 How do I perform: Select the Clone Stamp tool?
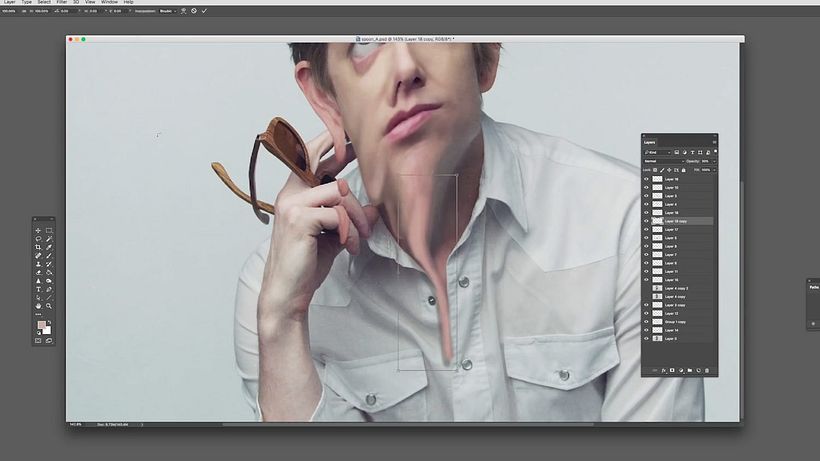(x=38, y=264)
